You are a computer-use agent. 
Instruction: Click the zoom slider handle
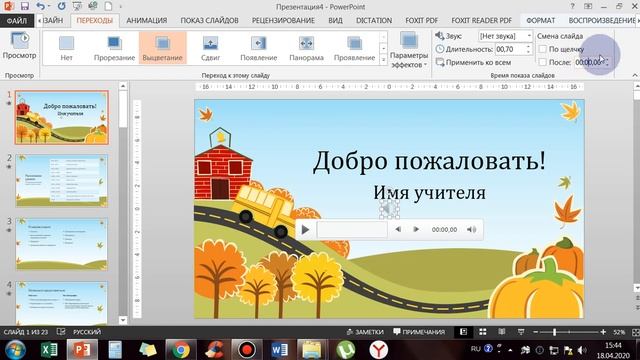[x=554, y=332]
